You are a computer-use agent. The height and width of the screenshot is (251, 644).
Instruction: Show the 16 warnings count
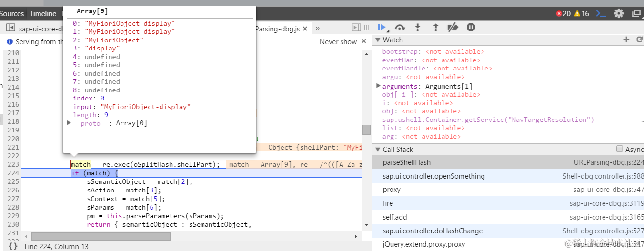(x=582, y=13)
